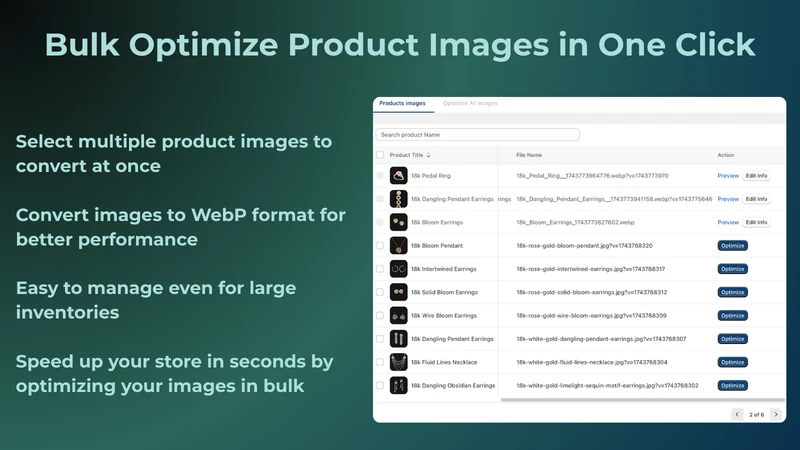The image size is (800, 450).
Task: Open the 18k Dangling Obsidian Earrings thumbnail
Action: tap(398, 386)
